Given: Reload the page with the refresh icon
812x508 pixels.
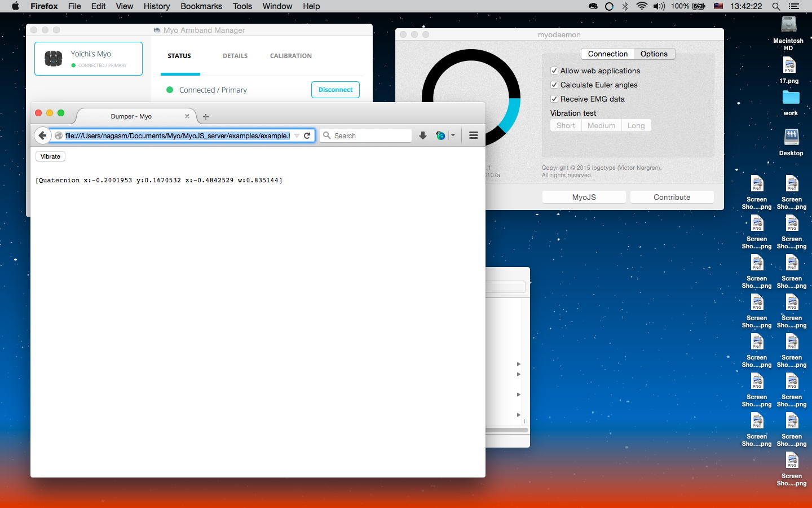Looking at the screenshot, I should tap(307, 135).
